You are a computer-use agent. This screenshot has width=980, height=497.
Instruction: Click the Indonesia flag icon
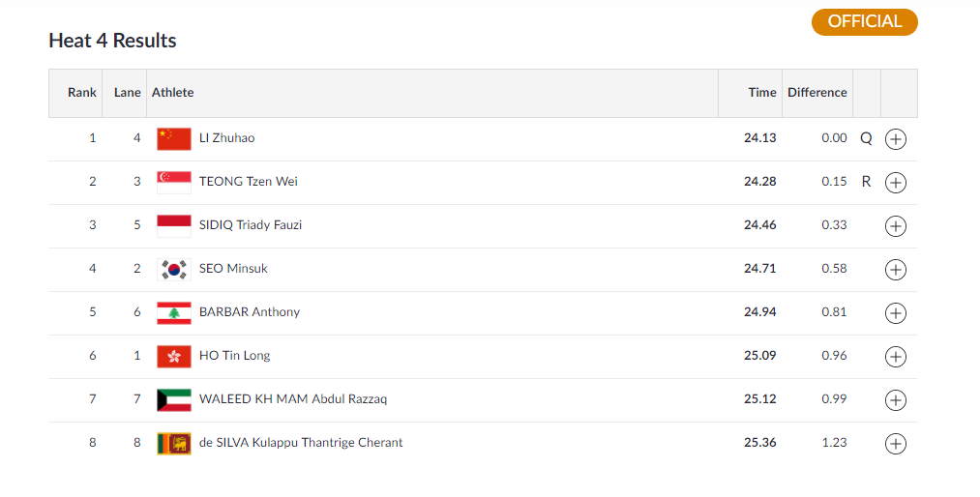174,225
